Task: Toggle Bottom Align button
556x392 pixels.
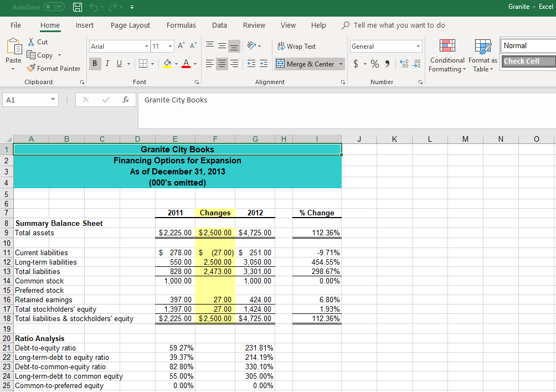Action: point(234,46)
